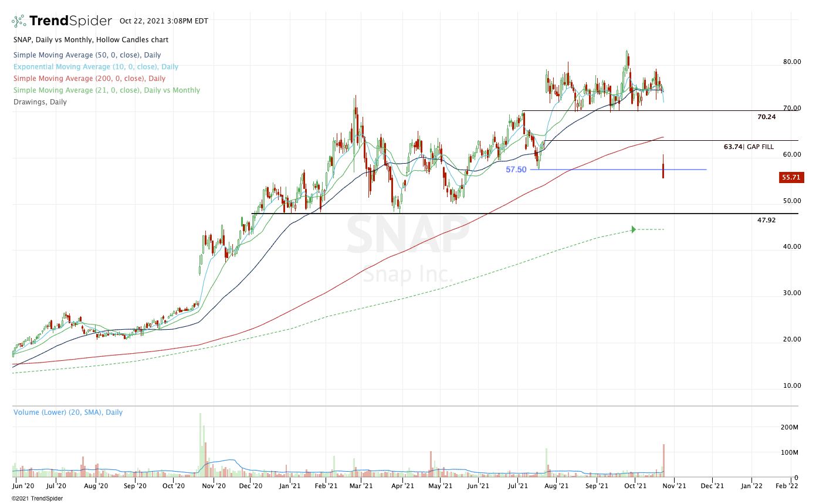
Task: Click the Drawings, Daily legend entry
Action: (x=40, y=102)
